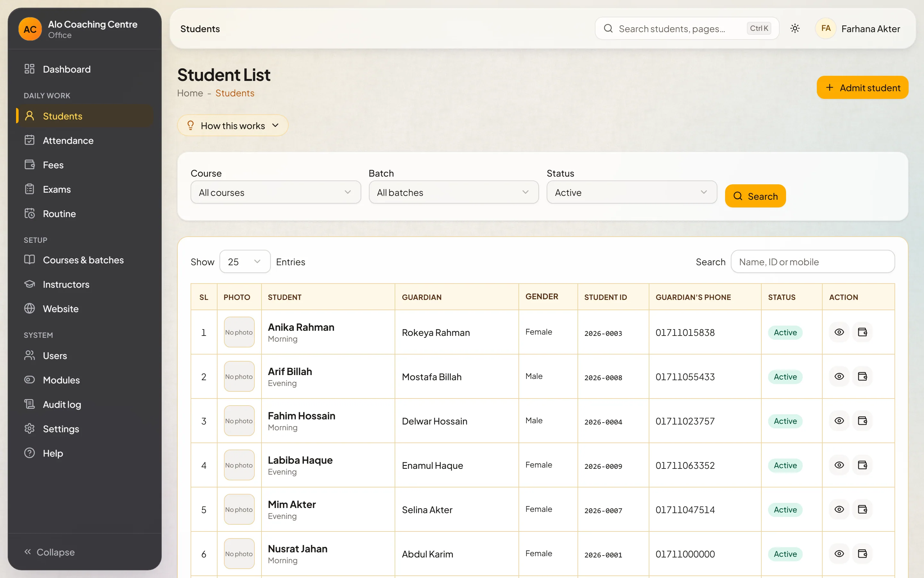View Fahim Hossain's profile eye icon
The height and width of the screenshot is (578, 924).
839,421
